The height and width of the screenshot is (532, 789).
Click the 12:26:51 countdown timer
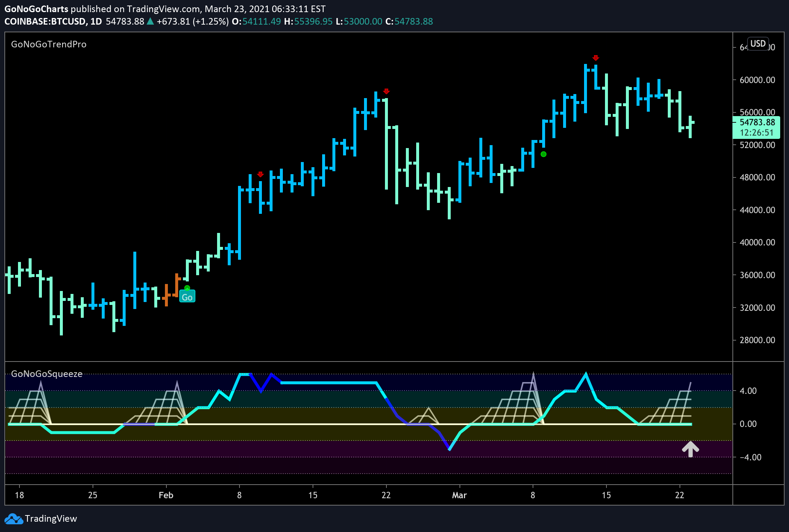pyautogui.click(x=757, y=133)
